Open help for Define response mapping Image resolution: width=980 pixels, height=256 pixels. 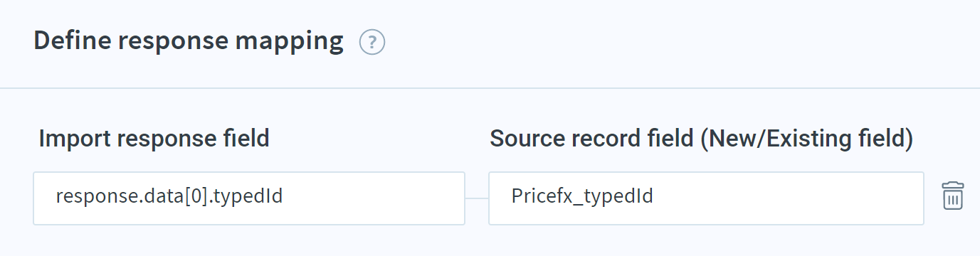point(372,43)
